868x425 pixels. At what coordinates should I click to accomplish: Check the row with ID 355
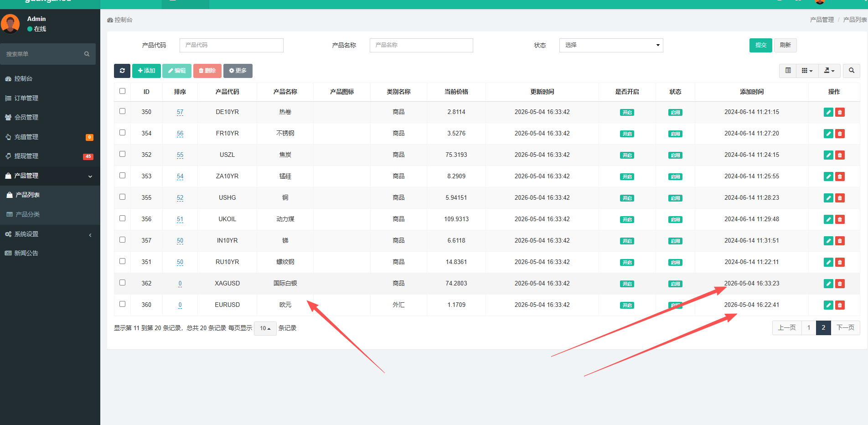point(122,197)
